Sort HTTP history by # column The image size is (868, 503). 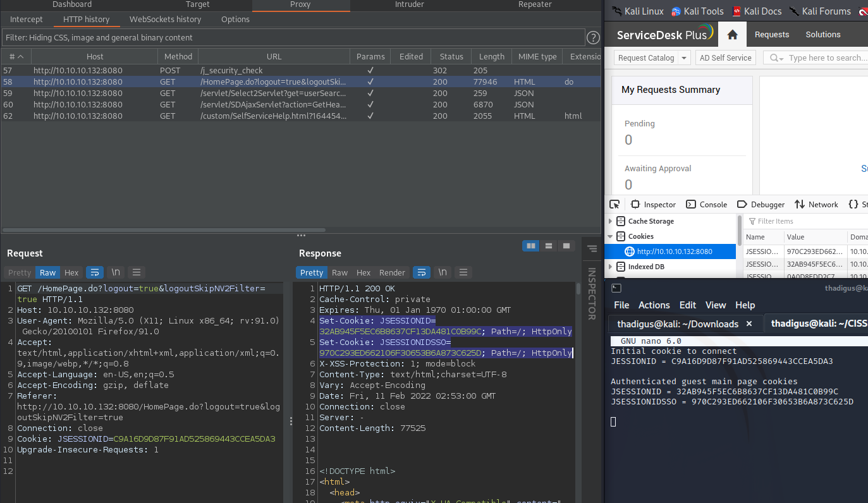(16, 56)
